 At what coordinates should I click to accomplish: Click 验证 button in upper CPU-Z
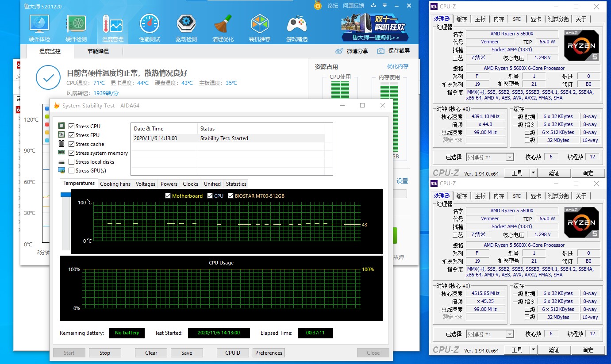click(554, 173)
